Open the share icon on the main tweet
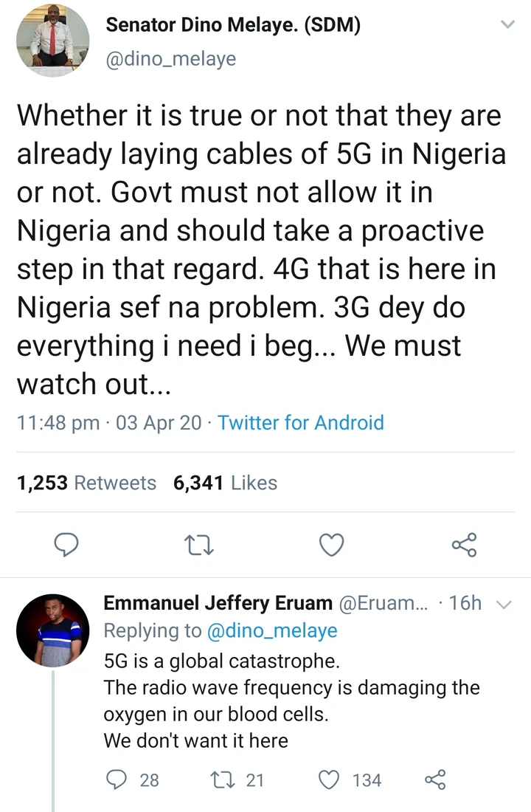This screenshot has height=812, width=531. [x=464, y=545]
